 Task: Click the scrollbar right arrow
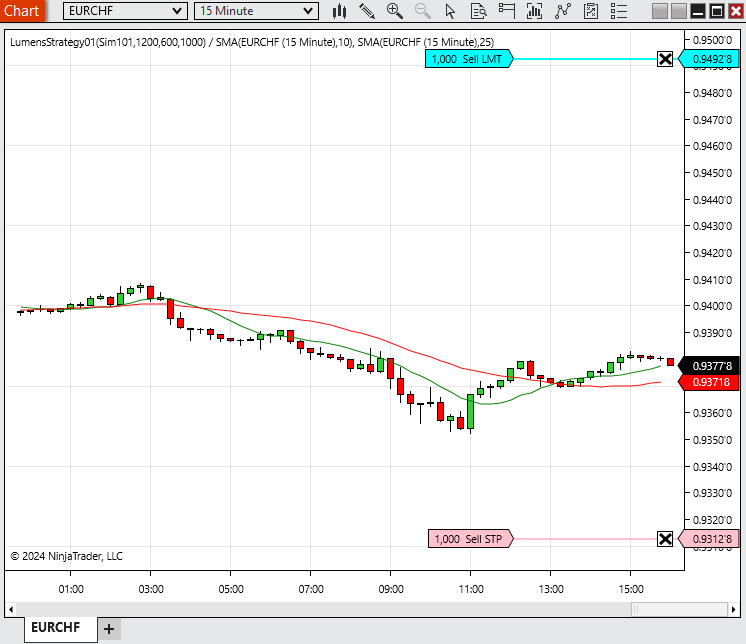pyautogui.click(x=733, y=609)
